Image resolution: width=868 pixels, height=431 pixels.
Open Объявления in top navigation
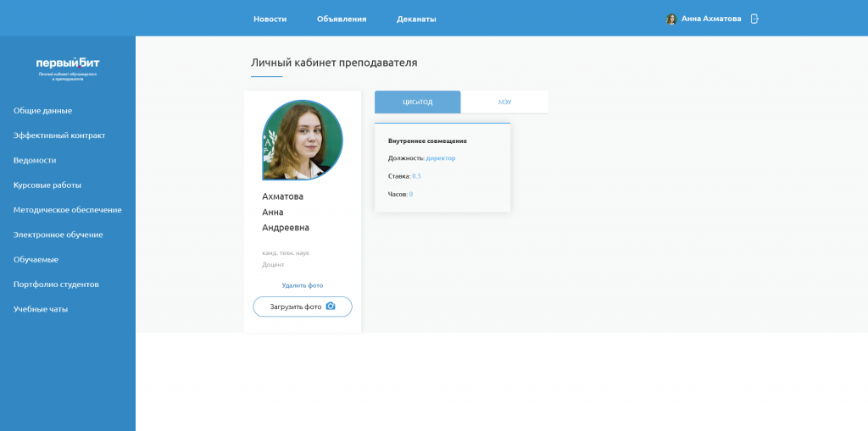(342, 19)
